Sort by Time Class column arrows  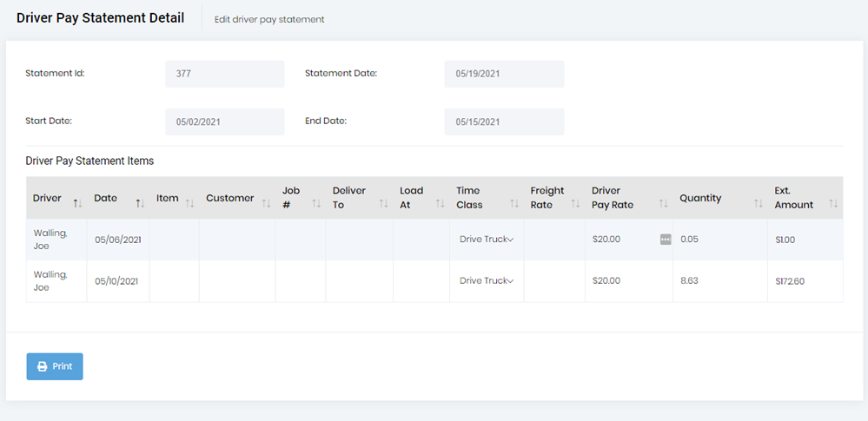[514, 204]
